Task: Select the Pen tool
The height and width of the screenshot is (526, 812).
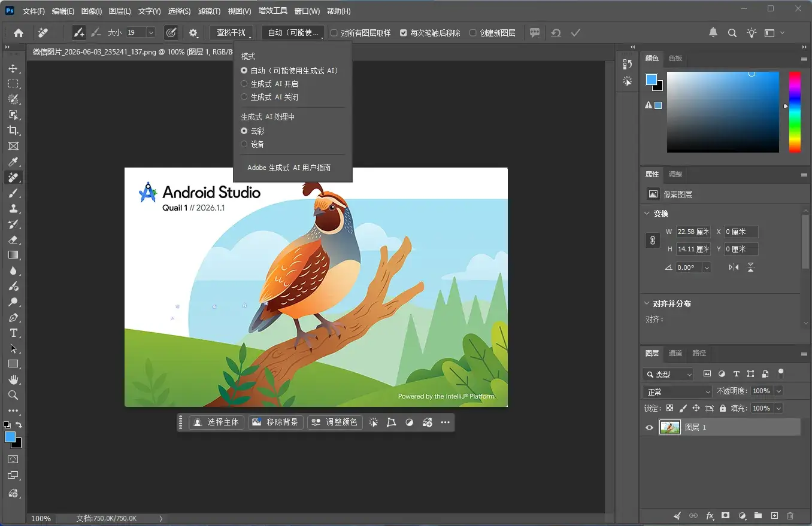Action: point(13,317)
